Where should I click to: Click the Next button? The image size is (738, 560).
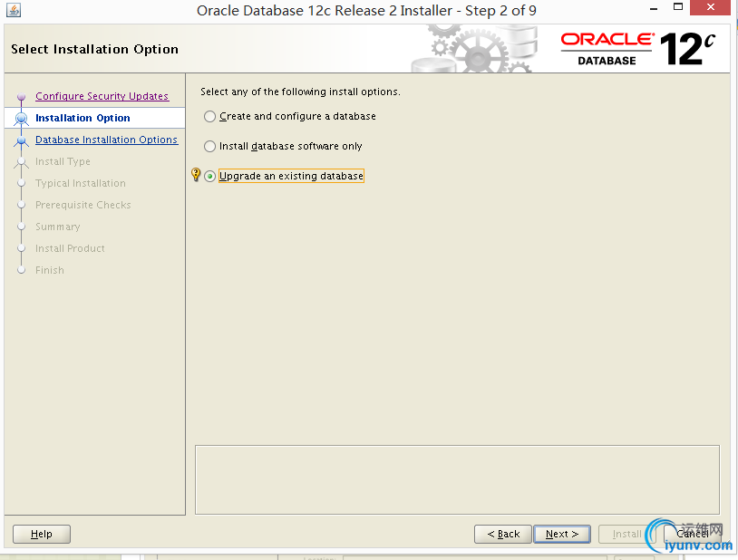coord(562,534)
